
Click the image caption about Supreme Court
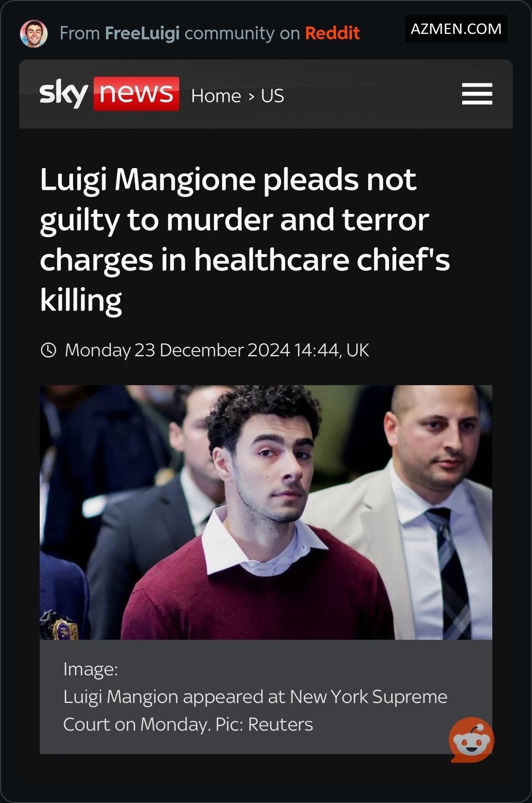[255, 710]
